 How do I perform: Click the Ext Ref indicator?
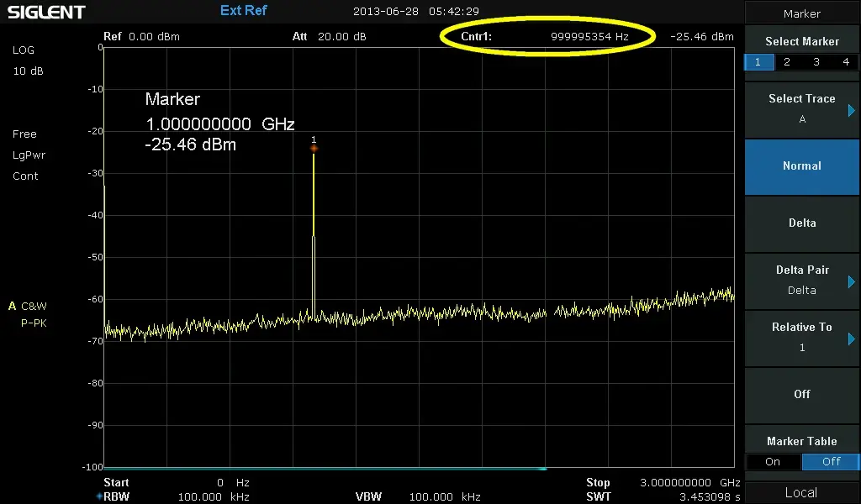[x=243, y=10]
